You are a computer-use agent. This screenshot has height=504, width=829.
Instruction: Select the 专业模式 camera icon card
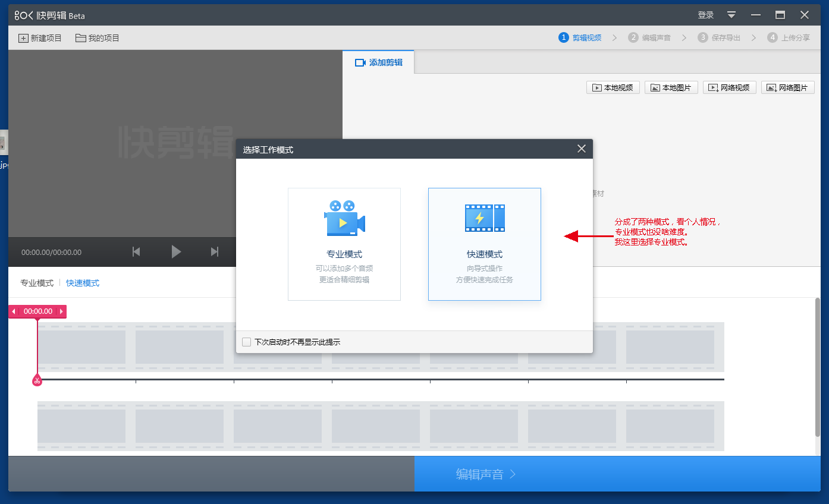344,244
